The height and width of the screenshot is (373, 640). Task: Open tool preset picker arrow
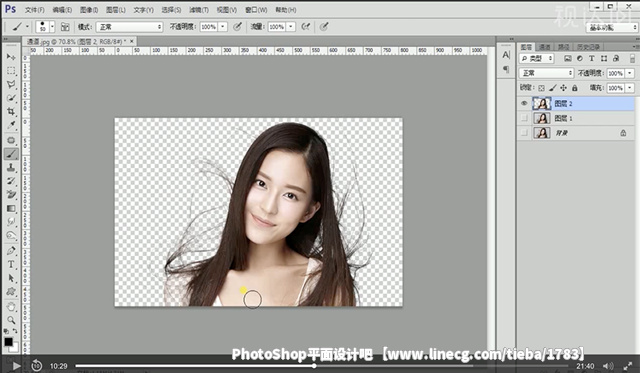(x=27, y=27)
